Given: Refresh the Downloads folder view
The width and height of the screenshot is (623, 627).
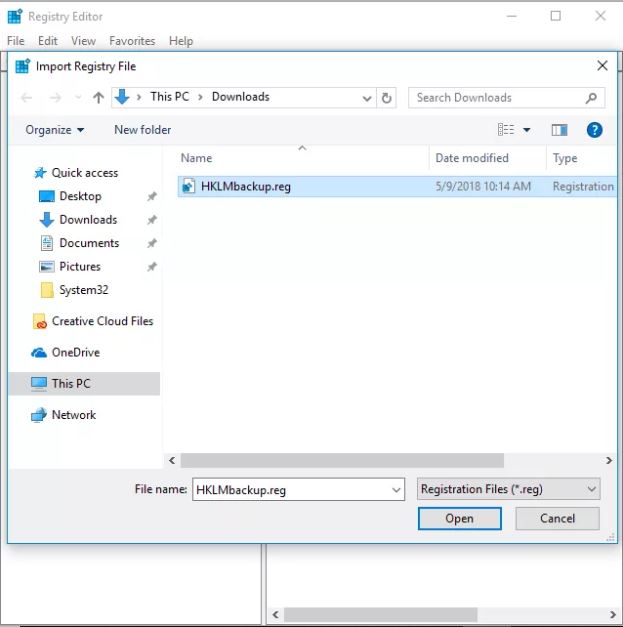Looking at the screenshot, I should (x=386, y=98).
